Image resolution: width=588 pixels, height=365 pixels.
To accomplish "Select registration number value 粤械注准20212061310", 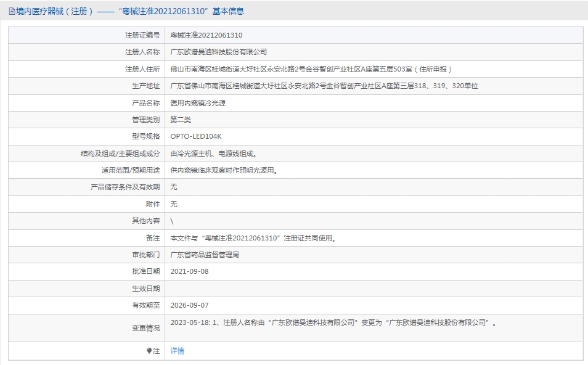I will click(206, 35).
